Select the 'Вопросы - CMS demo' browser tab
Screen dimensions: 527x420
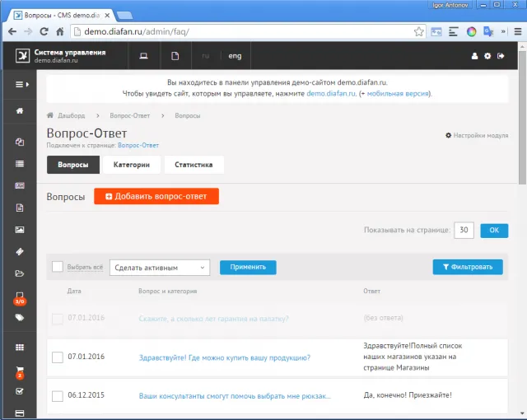click(63, 15)
